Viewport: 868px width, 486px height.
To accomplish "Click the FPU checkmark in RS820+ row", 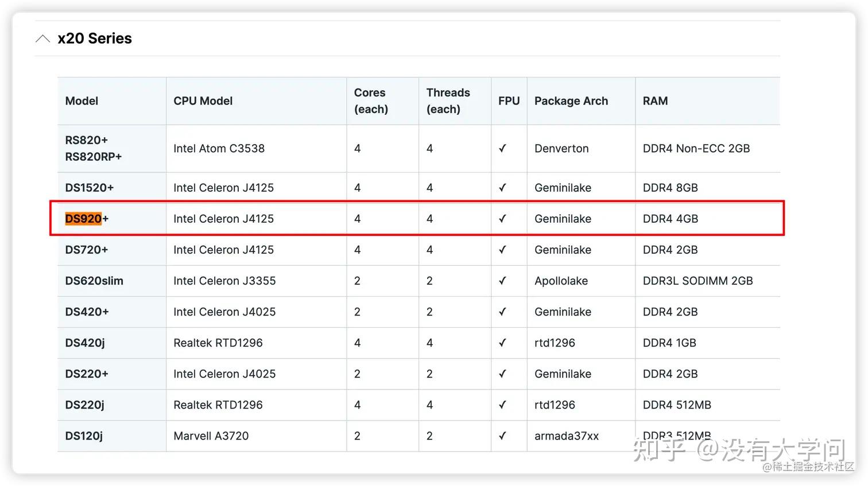I will point(502,148).
